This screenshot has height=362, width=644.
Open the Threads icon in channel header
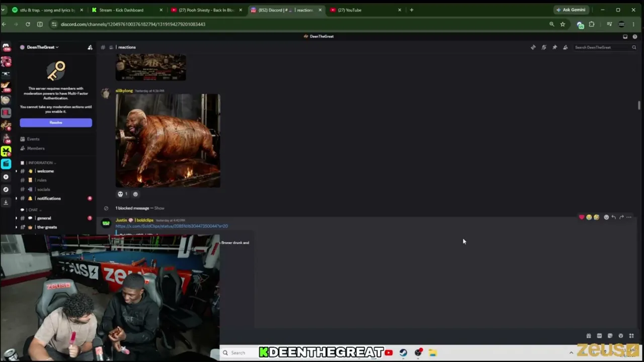point(533,47)
